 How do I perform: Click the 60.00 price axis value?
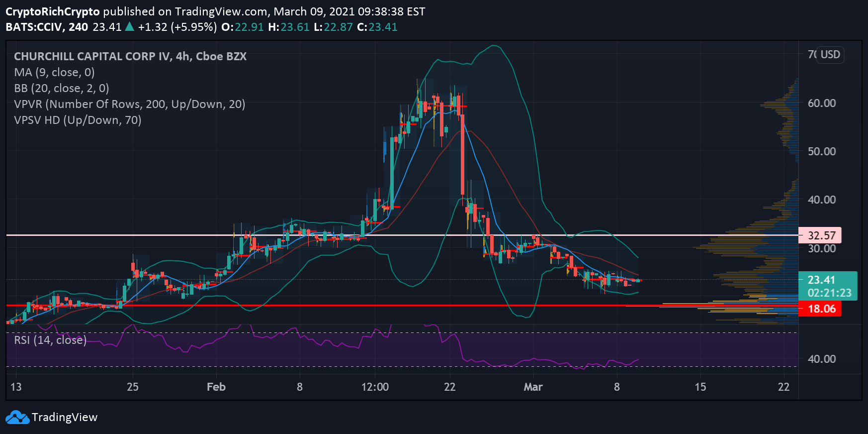tap(822, 103)
